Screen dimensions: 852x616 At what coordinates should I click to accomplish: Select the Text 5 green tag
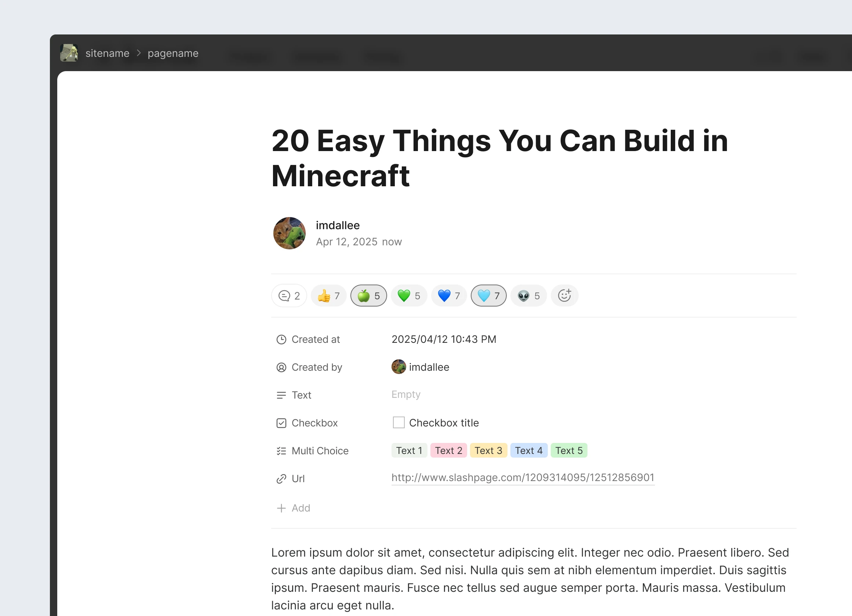coord(569,451)
